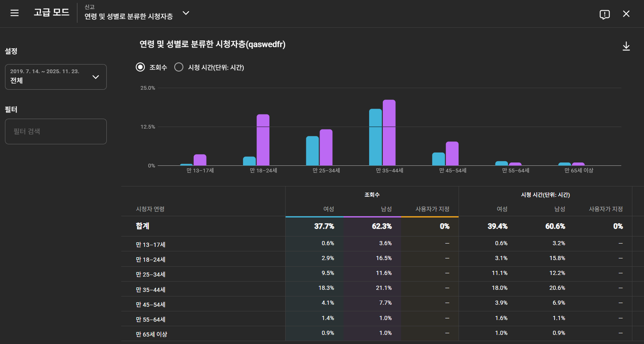Click the purple male bar for 만 35–44세

coord(389,133)
